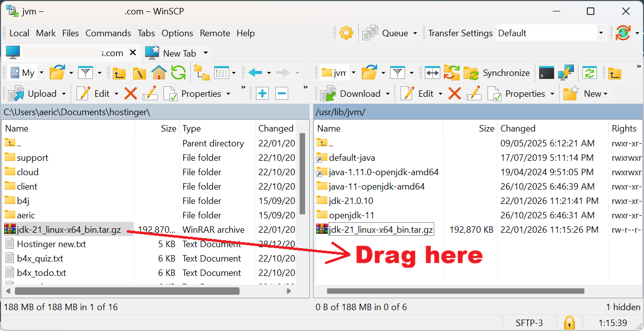Click the local red X Delete icon
The image size is (644, 331).
pos(131,93)
